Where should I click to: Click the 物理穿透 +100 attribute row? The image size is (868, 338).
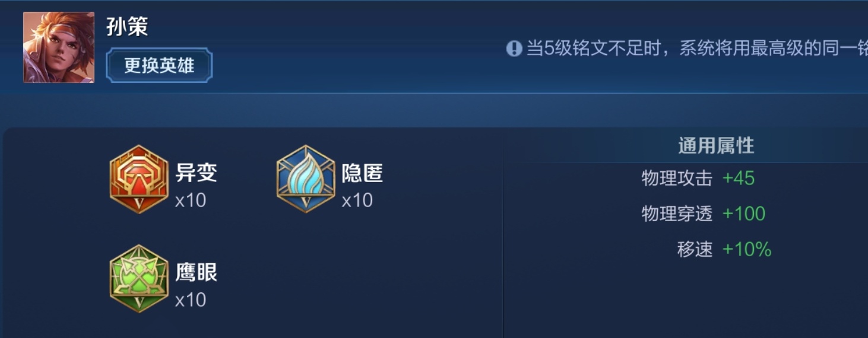(704, 214)
